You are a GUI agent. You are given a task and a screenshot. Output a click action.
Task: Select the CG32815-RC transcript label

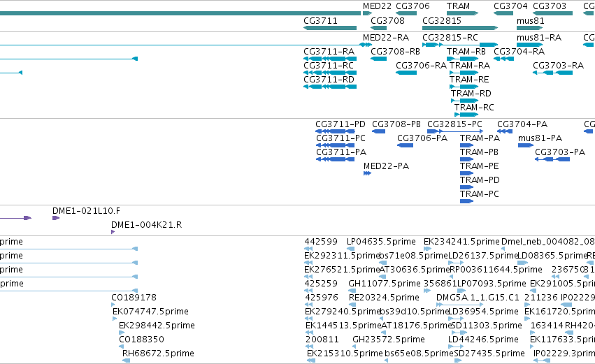click(450, 38)
